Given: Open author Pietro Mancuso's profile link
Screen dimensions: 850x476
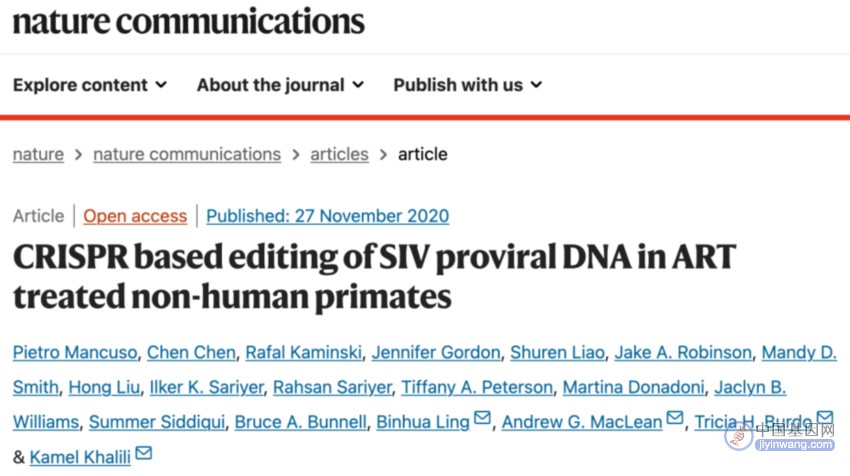Looking at the screenshot, I should tap(75, 352).
